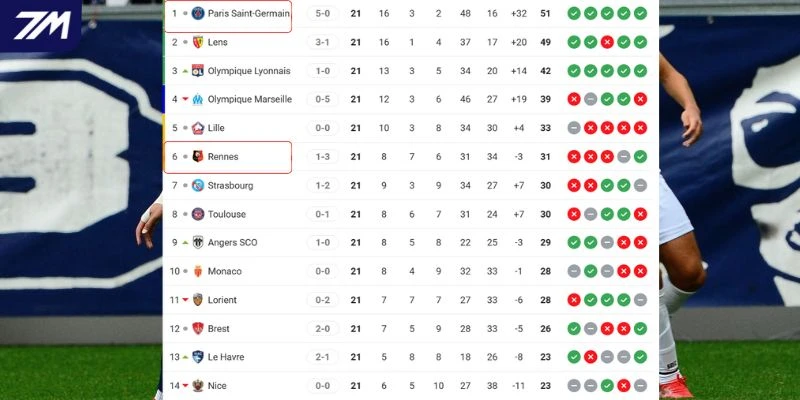Click the Le Havre club crest
This screenshot has width=800, height=400.
(x=197, y=357)
